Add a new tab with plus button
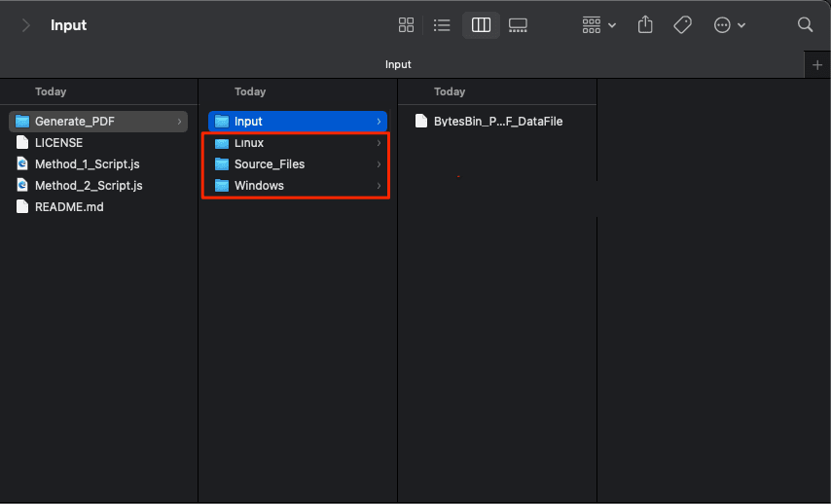 [816, 64]
